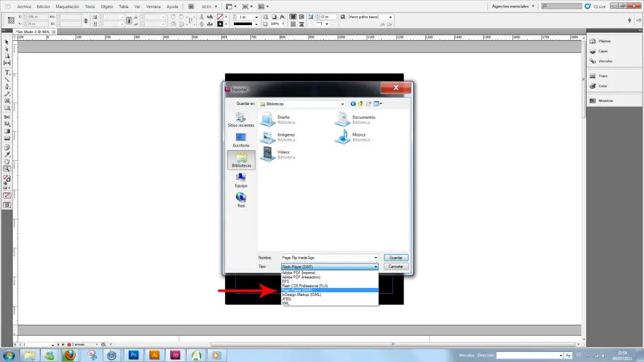Image resolution: width=644 pixels, height=362 pixels.
Task: Go up one folder level in dialog
Action: click(360, 104)
